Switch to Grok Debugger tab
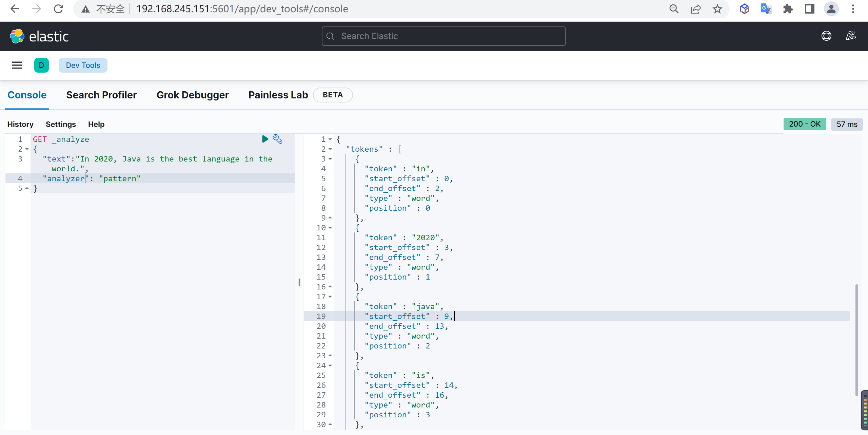The height and width of the screenshot is (435, 868). pos(192,94)
